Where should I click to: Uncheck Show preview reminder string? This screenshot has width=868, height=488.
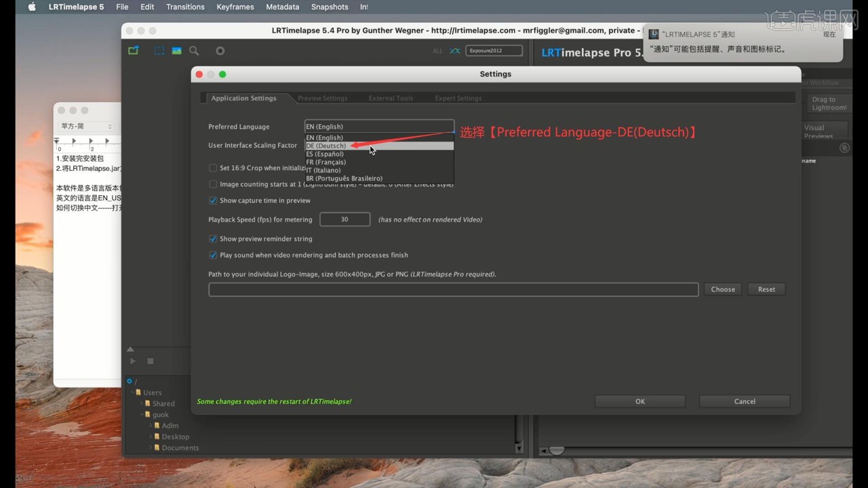point(213,239)
